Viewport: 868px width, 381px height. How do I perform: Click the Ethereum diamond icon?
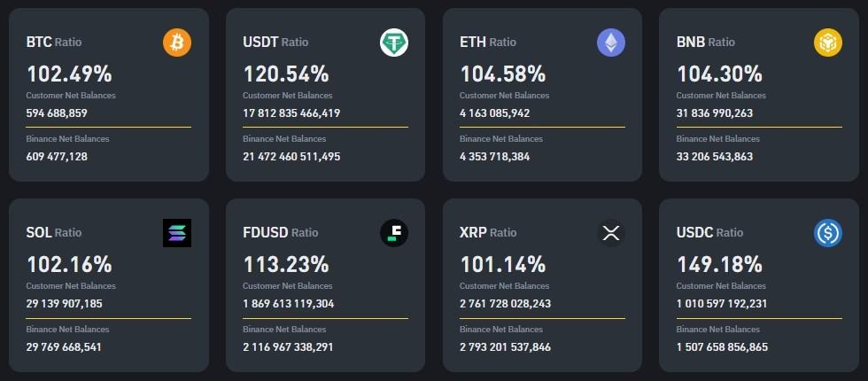tap(611, 42)
